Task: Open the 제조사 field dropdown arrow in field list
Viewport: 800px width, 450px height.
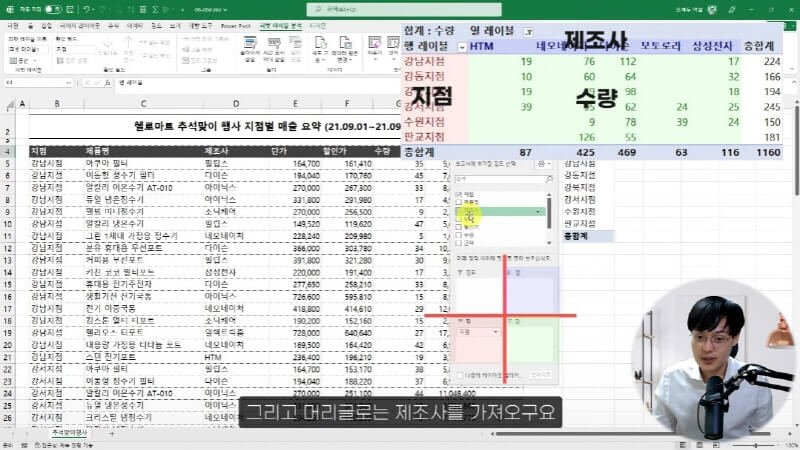Action: pos(538,211)
